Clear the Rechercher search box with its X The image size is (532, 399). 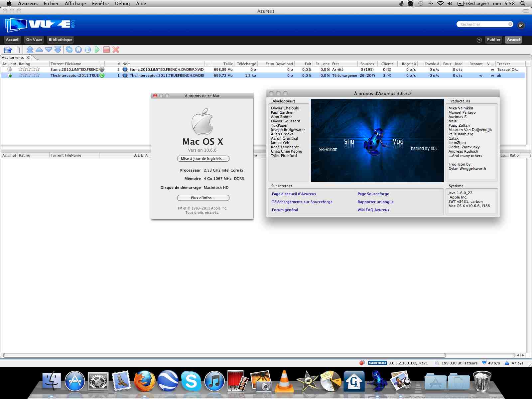click(510, 24)
